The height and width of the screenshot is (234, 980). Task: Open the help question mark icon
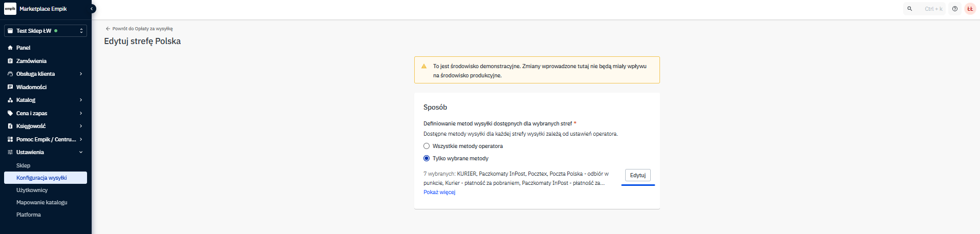pos(955,9)
